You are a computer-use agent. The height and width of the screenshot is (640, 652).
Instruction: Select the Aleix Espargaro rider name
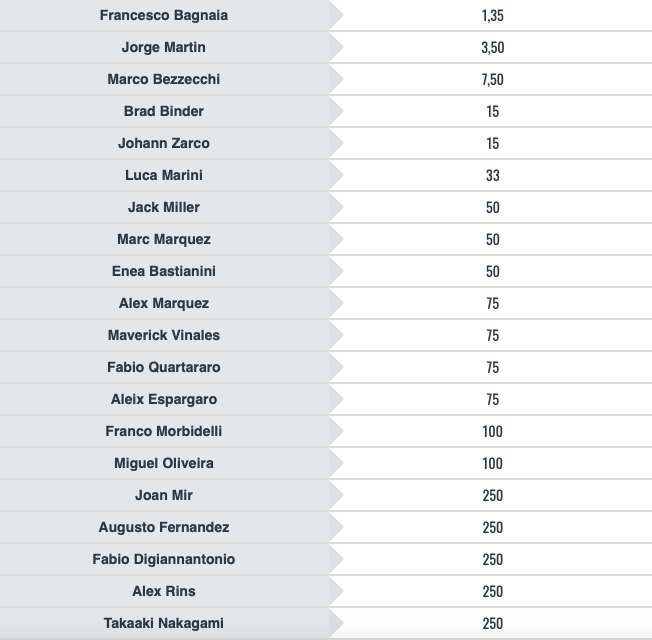pos(164,399)
